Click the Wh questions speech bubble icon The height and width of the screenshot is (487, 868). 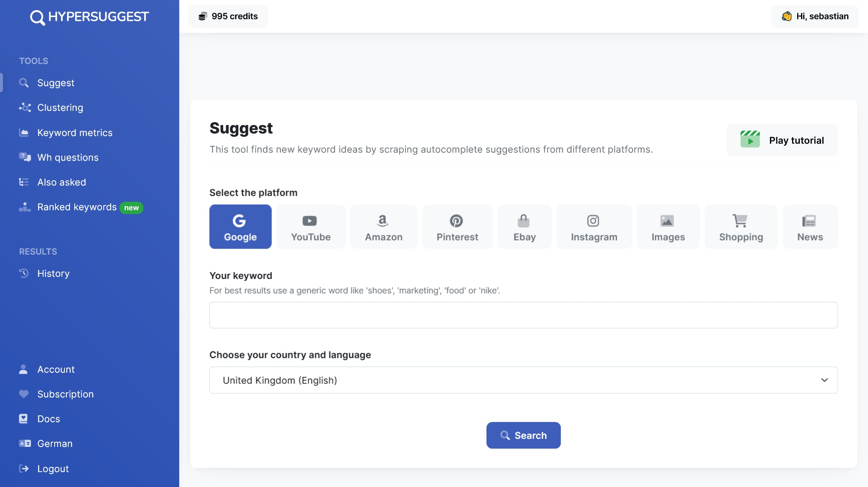(x=25, y=157)
